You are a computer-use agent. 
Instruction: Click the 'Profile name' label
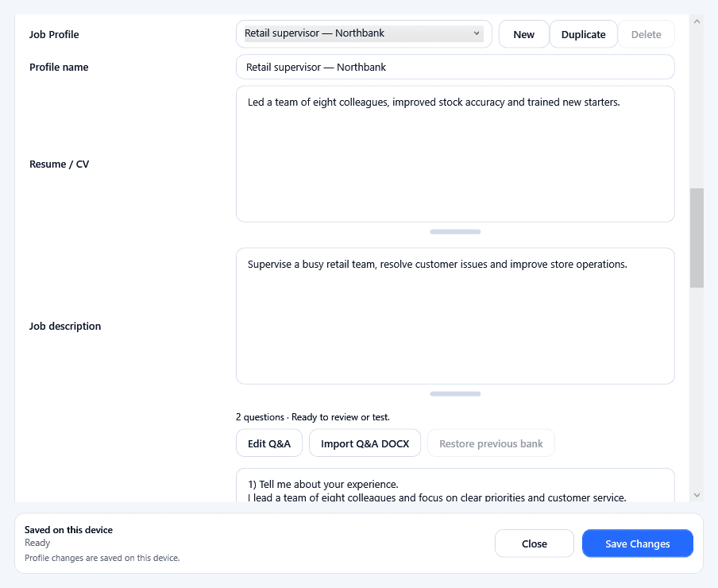click(x=59, y=67)
